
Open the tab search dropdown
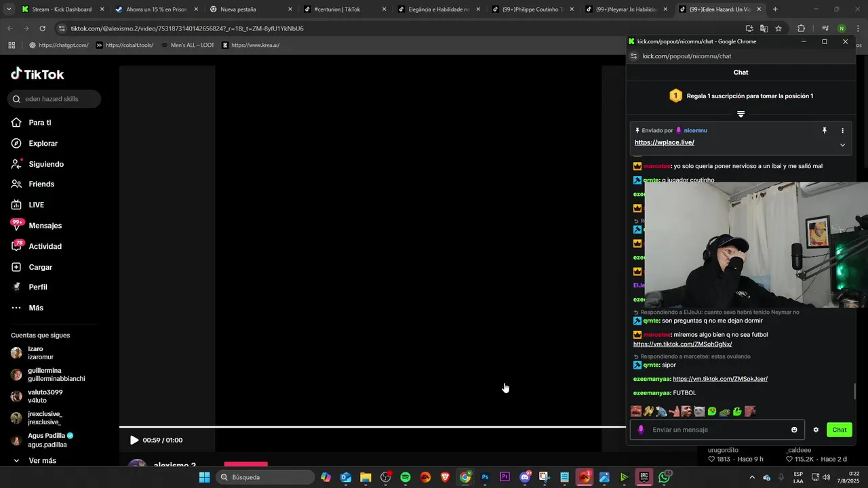click(8, 9)
